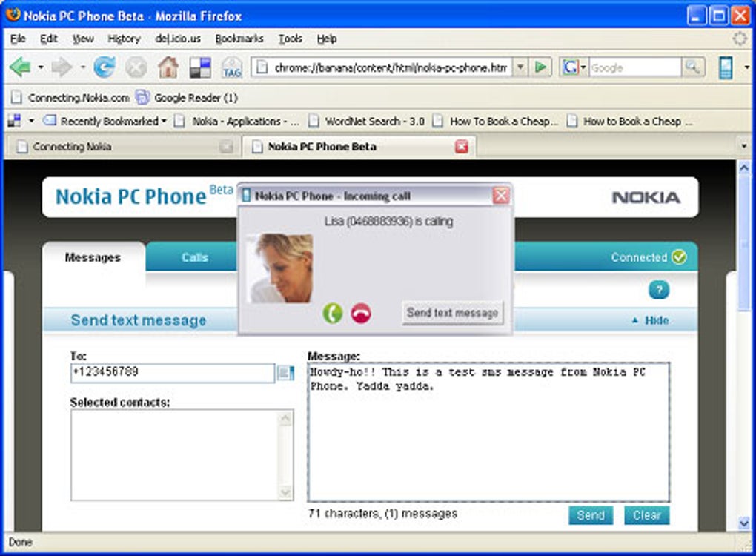
Task: Open the Google Reader (1) bookmark
Action: pyautogui.click(x=187, y=97)
